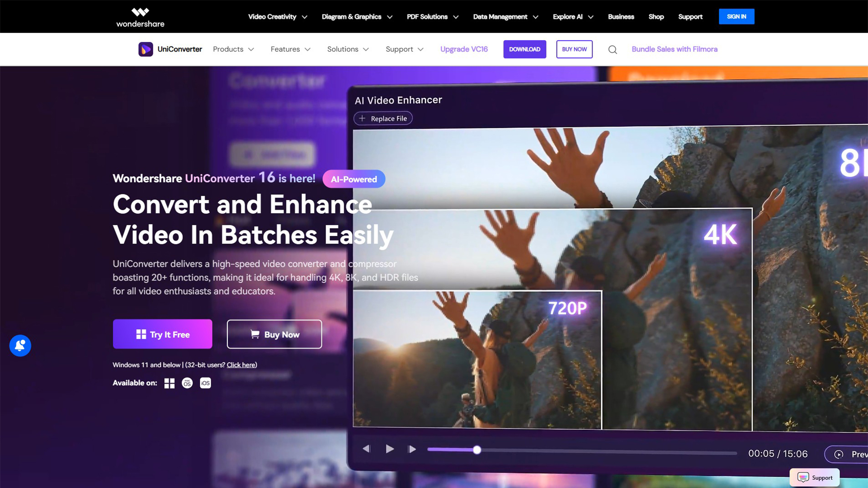Expand the Video Creativity menu
Viewport: 868px width, 488px height.
(x=278, y=17)
